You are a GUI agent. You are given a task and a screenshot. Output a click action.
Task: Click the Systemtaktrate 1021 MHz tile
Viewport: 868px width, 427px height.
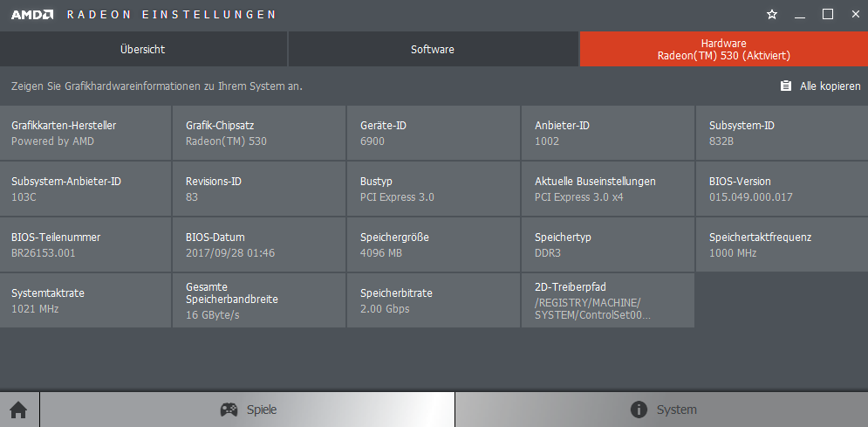(85, 300)
